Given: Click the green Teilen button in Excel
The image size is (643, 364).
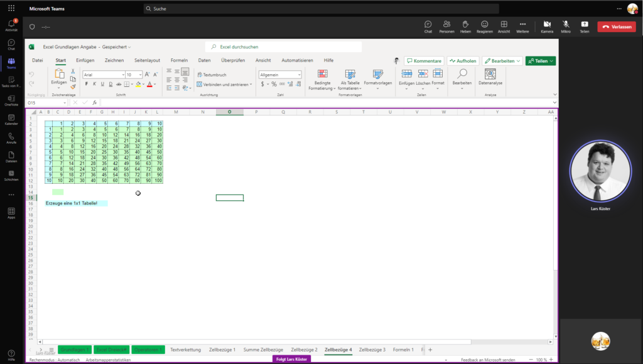Looking at the screenshot, I should pos(541,61).
